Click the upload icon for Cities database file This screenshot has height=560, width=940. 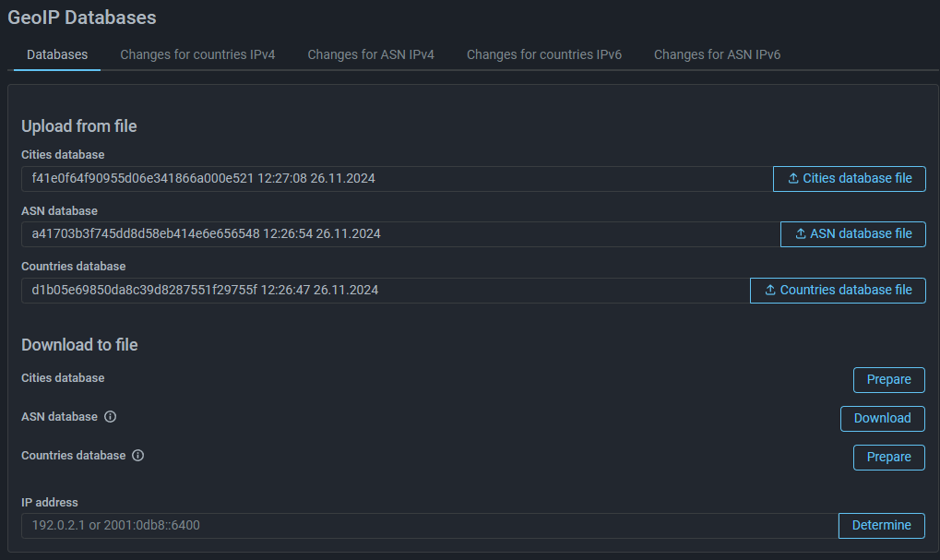tap(793, 179)
